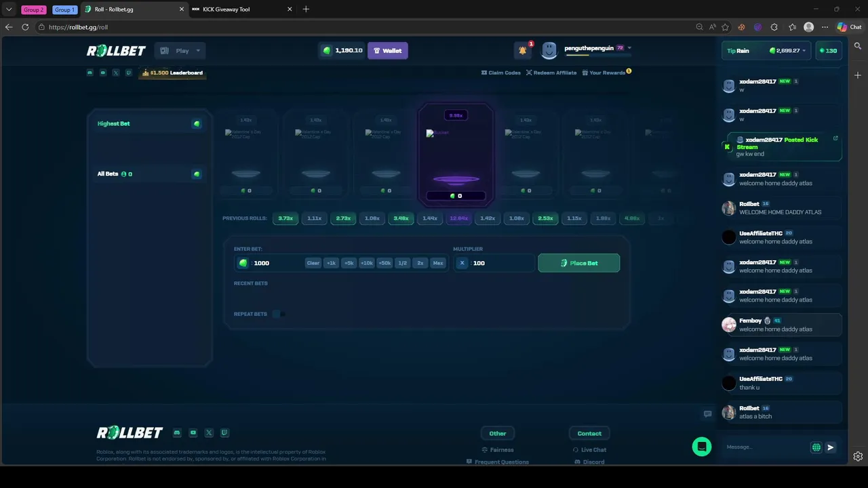Refresh the page with the browser reload button
Viewport: 868px width, 488px height.
[25, 27]
